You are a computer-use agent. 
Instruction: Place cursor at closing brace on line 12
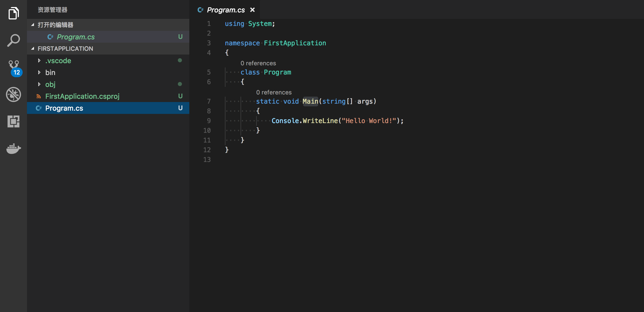pyautogui.click(x=227, y=150)
